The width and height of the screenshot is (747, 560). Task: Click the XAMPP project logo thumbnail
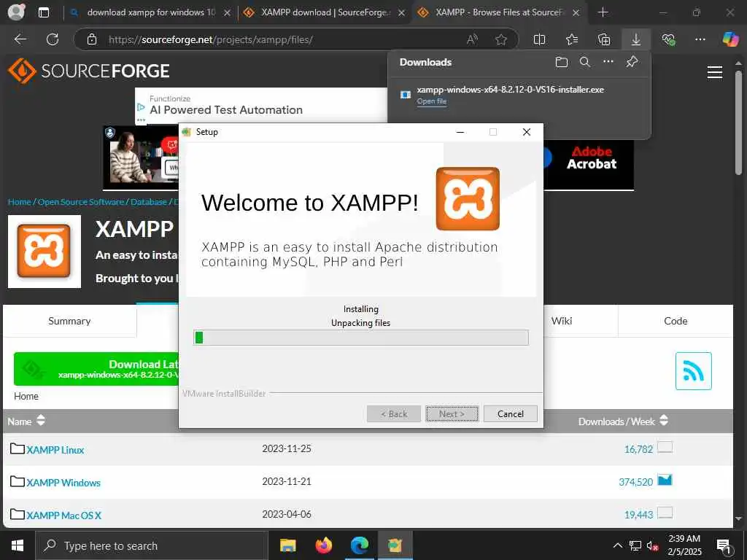pos(44,252)
